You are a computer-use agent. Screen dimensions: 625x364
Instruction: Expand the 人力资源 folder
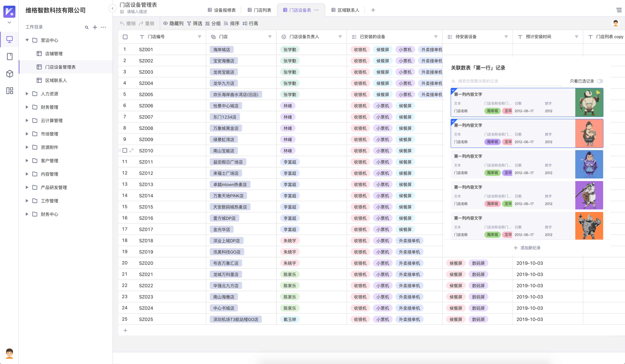click(27, 94)
